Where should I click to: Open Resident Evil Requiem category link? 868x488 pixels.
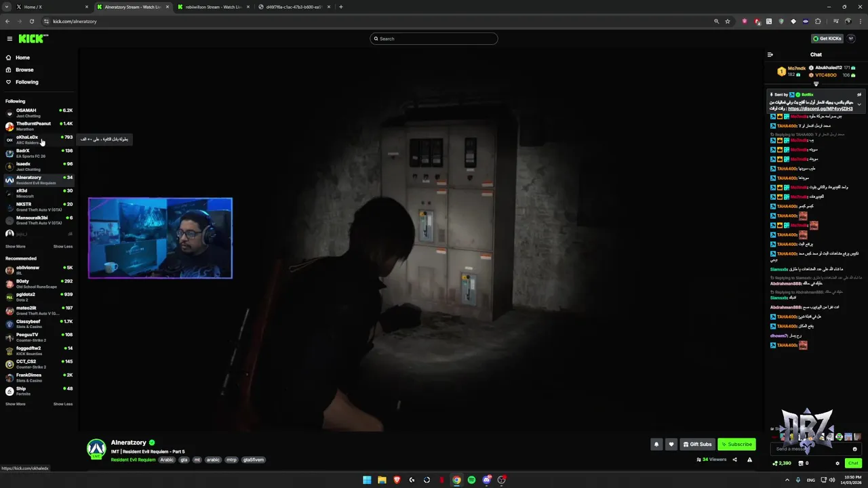pos(134,460)
